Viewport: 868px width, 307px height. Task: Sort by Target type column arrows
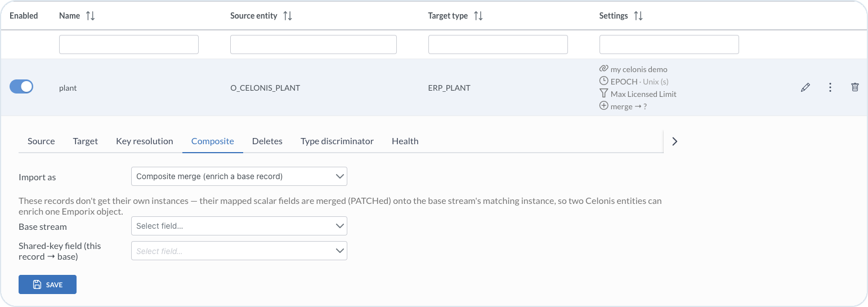click(478, 16)
